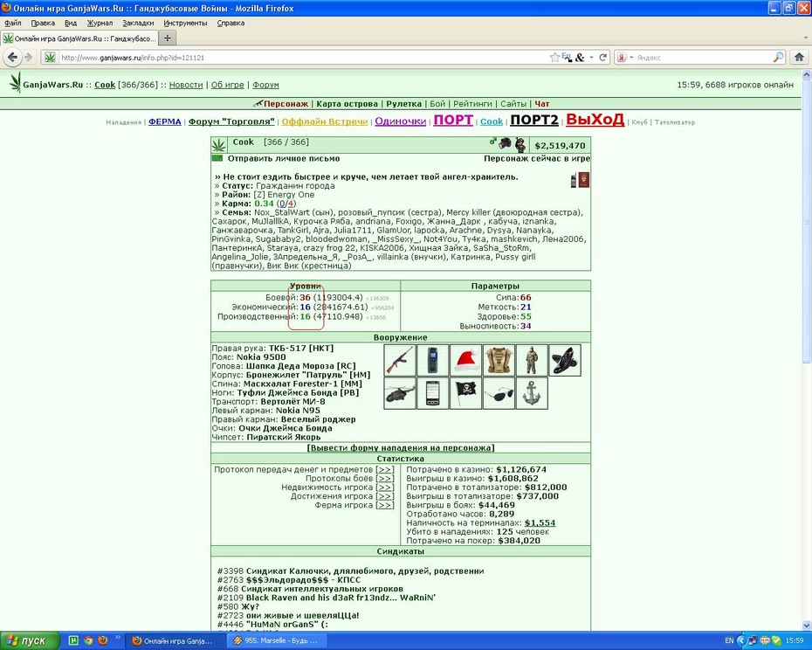Click the camera icon in character header
This screenshot has width=812, height=650.
pyautogui.click(x=505, y=143)
